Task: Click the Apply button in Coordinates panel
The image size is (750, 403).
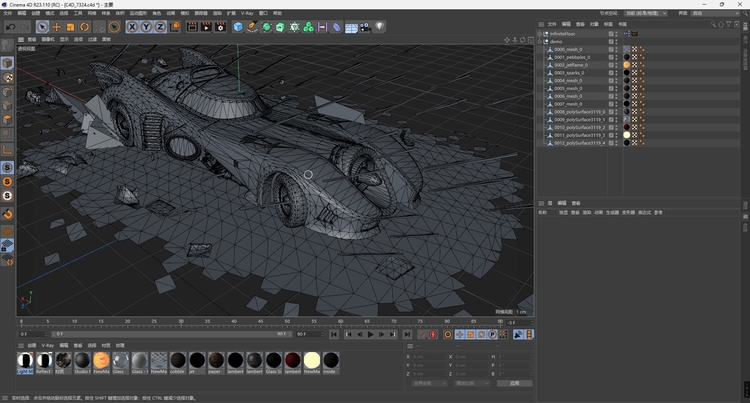Action: coord(514,383)
